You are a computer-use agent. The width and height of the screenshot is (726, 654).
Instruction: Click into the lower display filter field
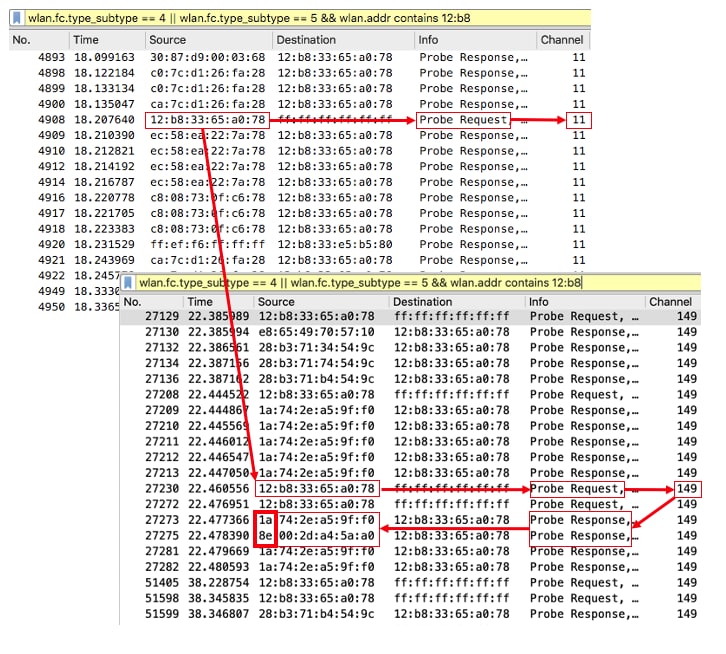click(x=418, y=283)
